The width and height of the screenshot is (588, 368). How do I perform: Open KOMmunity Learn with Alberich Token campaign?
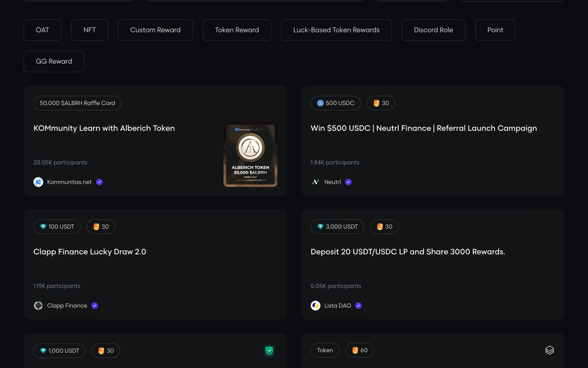tap(104, 128)
